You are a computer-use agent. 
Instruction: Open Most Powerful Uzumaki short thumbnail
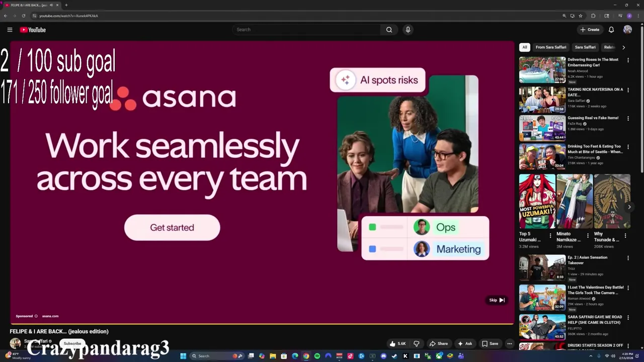[x=537, y=201]
